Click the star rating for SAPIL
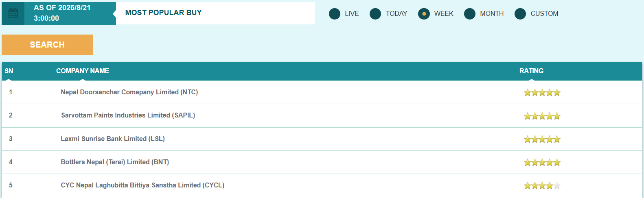The height and width of the screenshot is (198, 644). coord(542,116)
